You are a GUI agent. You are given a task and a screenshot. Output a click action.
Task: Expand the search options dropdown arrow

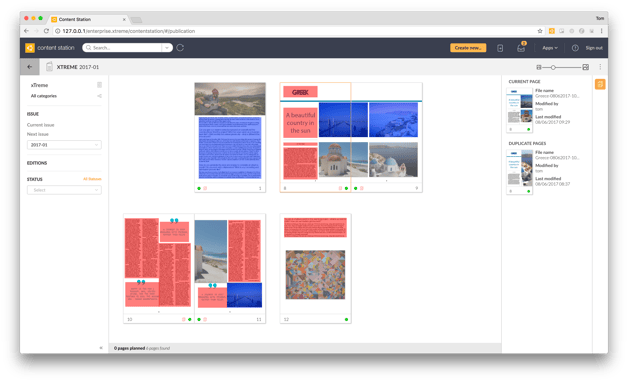click(x=167, y=48)
